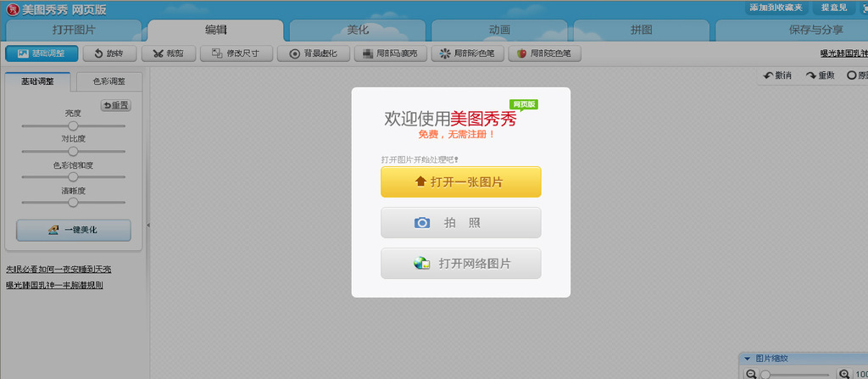Click the 撤销 undo button
Image resolution: width=868 pixels, height=379 pixels.
pyautogui.click(x=777, y=75)
